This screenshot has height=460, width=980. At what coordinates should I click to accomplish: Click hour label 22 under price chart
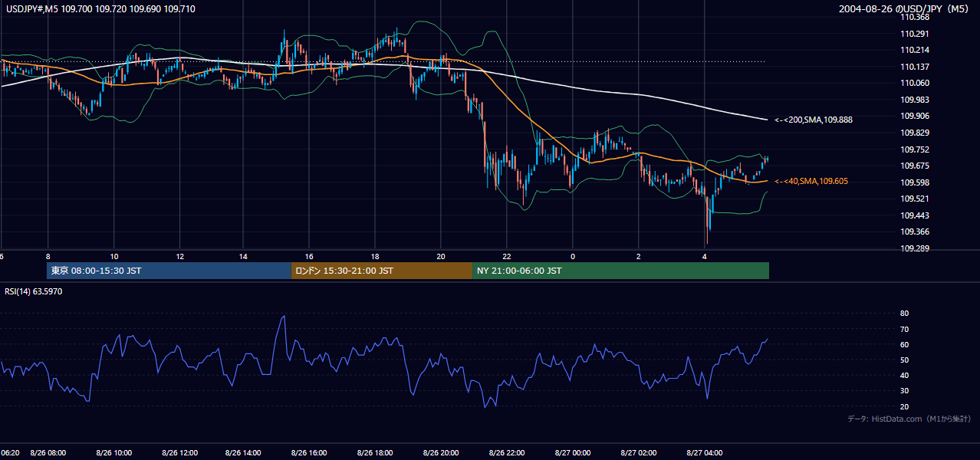coord(506,256)
